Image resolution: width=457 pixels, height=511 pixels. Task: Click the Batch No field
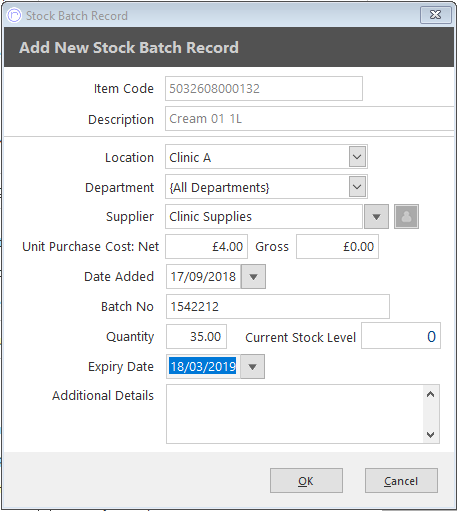278,306
